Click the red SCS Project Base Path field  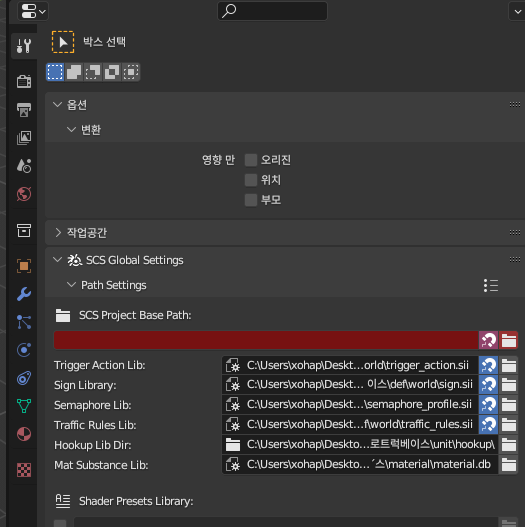[x=266, y=340]
